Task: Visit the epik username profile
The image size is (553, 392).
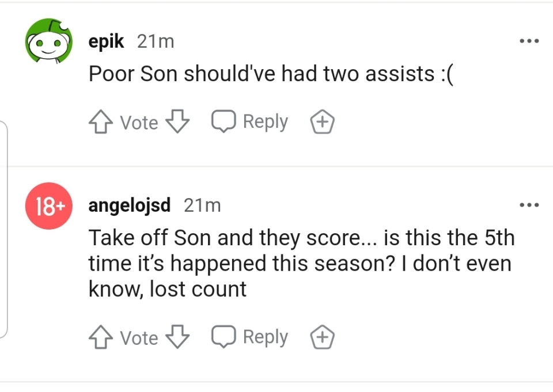Action: tap(106, 41)
